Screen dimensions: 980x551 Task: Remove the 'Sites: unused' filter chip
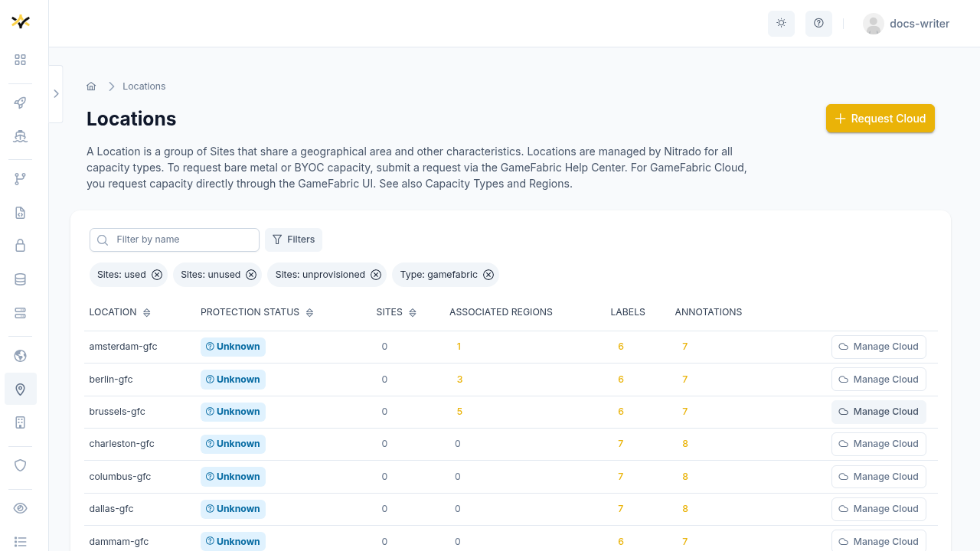pos(251,275)
